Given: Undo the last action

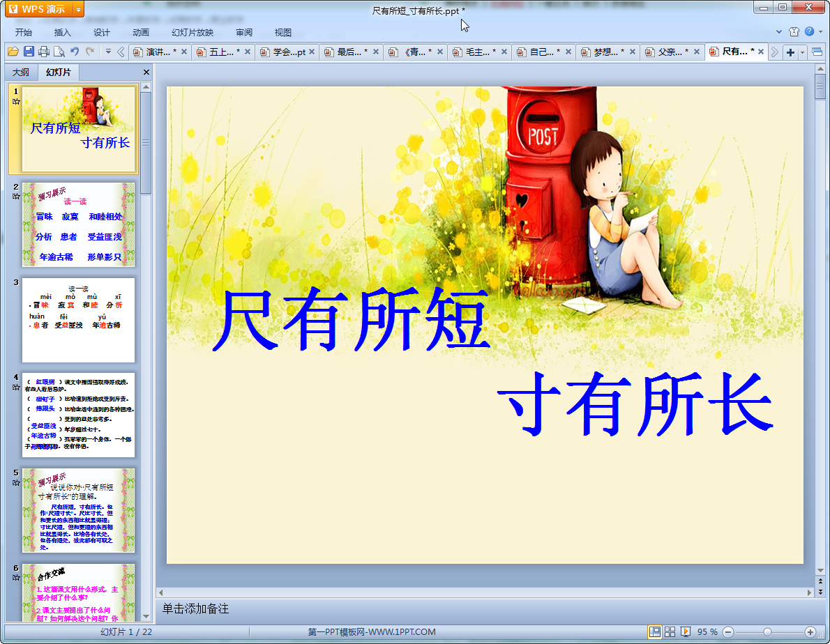Looking at the screenshot, I should click(75, 52).
